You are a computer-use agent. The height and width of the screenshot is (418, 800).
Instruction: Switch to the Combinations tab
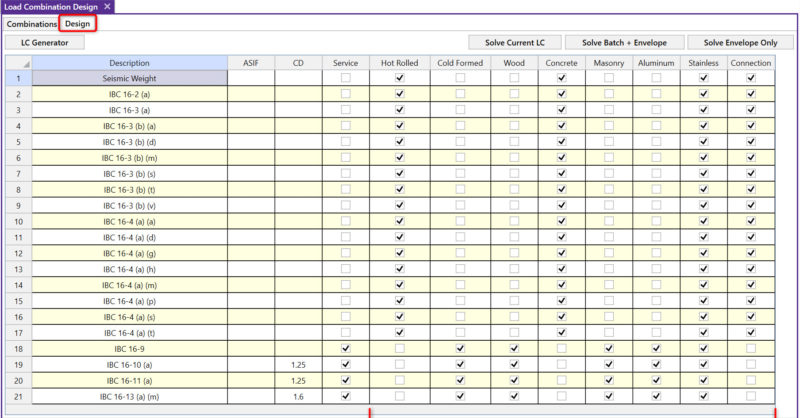32,24
